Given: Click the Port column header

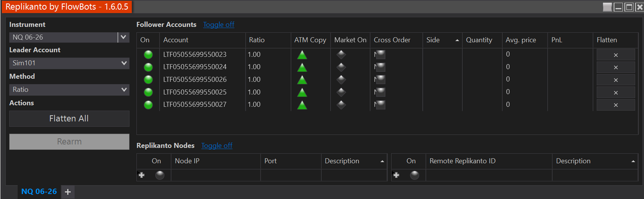Looking at the screenshot, I should coord(291,161).
